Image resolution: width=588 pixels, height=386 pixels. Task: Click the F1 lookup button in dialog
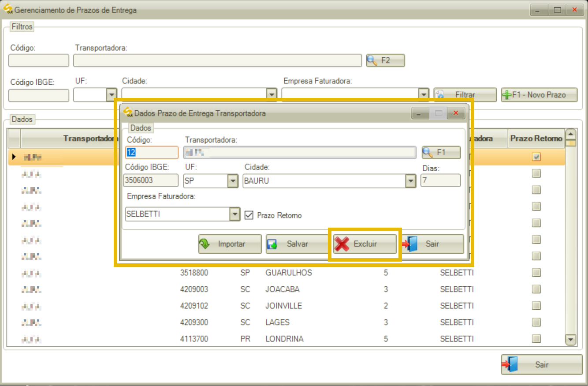(441, 153)
